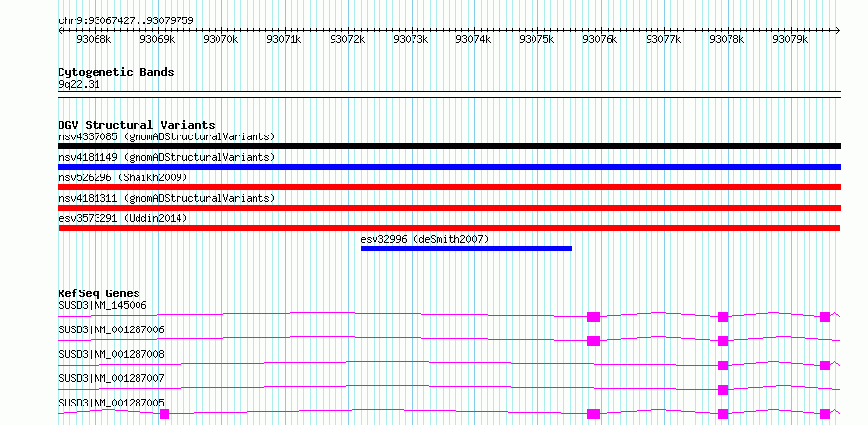The image size is (868, 425).
Task: Click the 93078k ruler tick label
Action: 727,39
